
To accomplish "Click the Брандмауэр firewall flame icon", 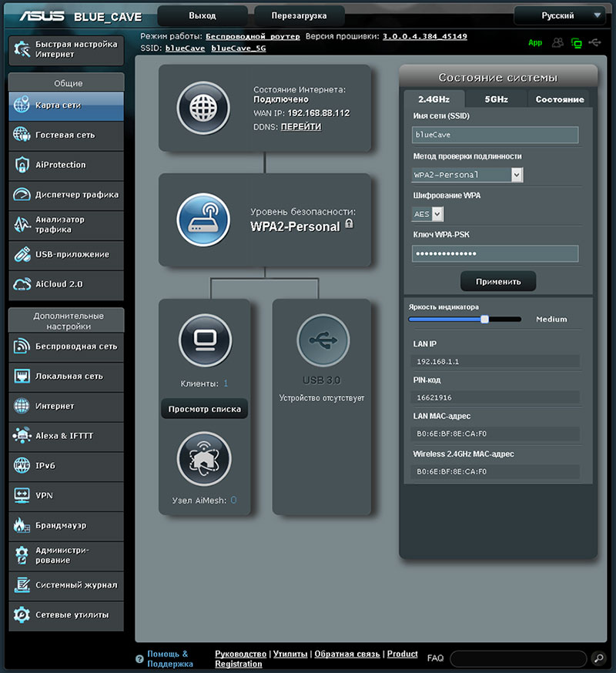I will pyautogui.click(x=22, y=525).
